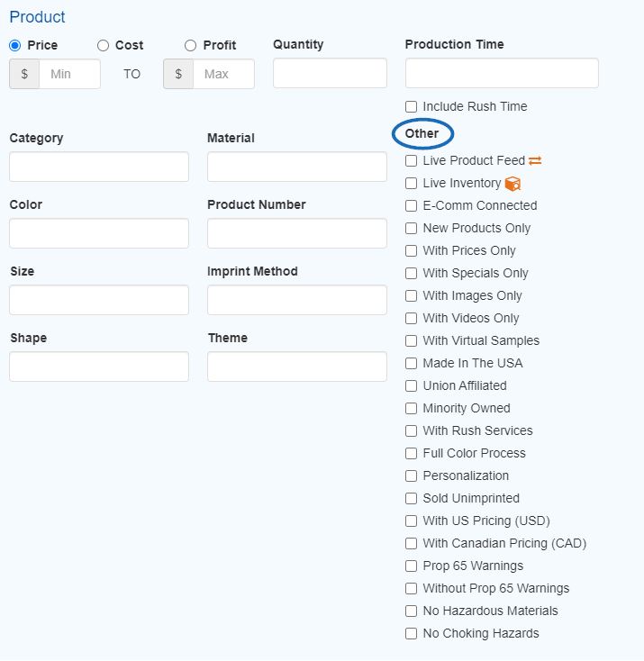644x661 pixels.
Task: Tick the With Images Only checkbox
Action: 411,295
